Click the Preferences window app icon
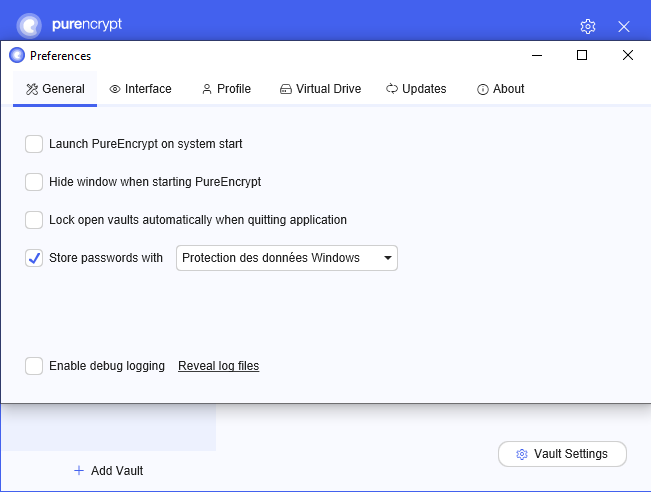The height and width of the screenshot is (492, 651). click(17, 55)
